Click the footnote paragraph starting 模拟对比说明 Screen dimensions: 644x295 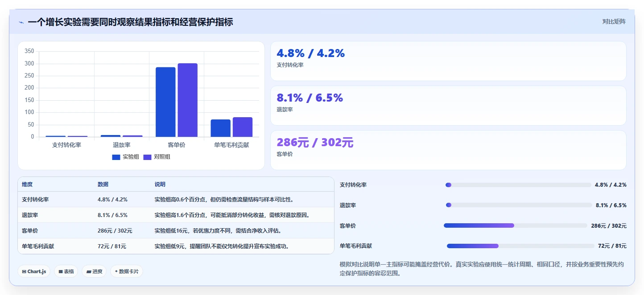(x=483, y=269)
